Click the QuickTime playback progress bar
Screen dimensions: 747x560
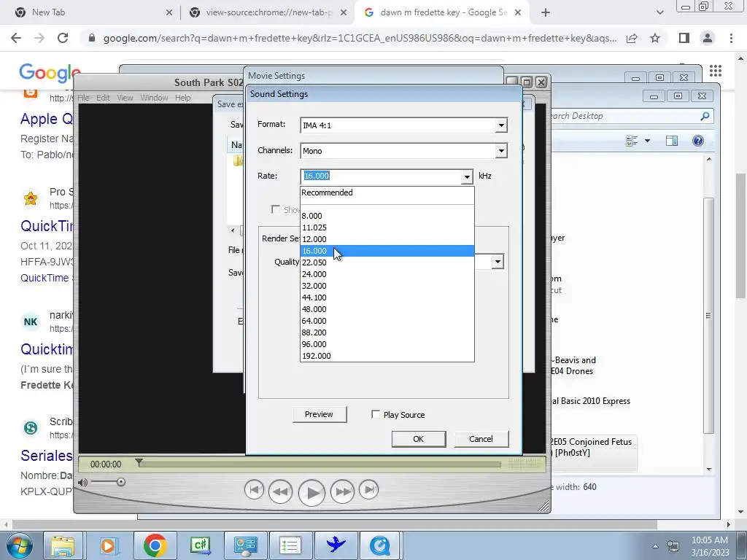pos(320,464)
